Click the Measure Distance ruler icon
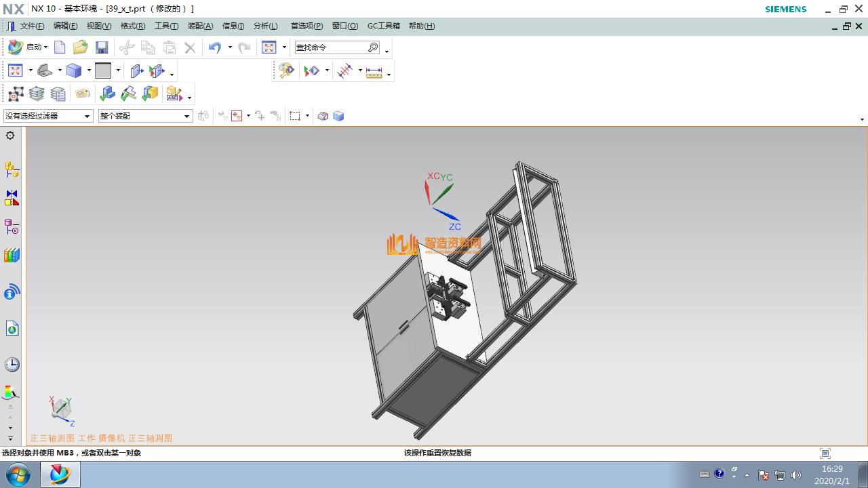 [374, 71]
